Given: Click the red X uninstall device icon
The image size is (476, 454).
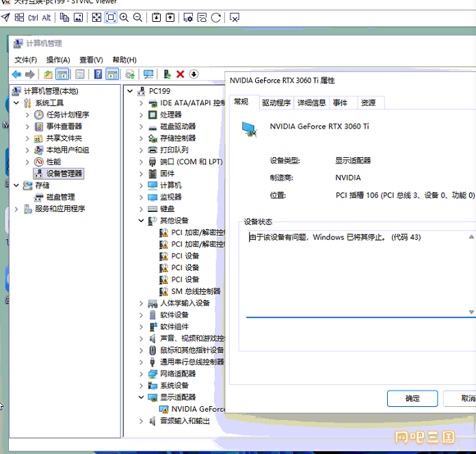Looking at the screenshot, I should click(181, 74).
